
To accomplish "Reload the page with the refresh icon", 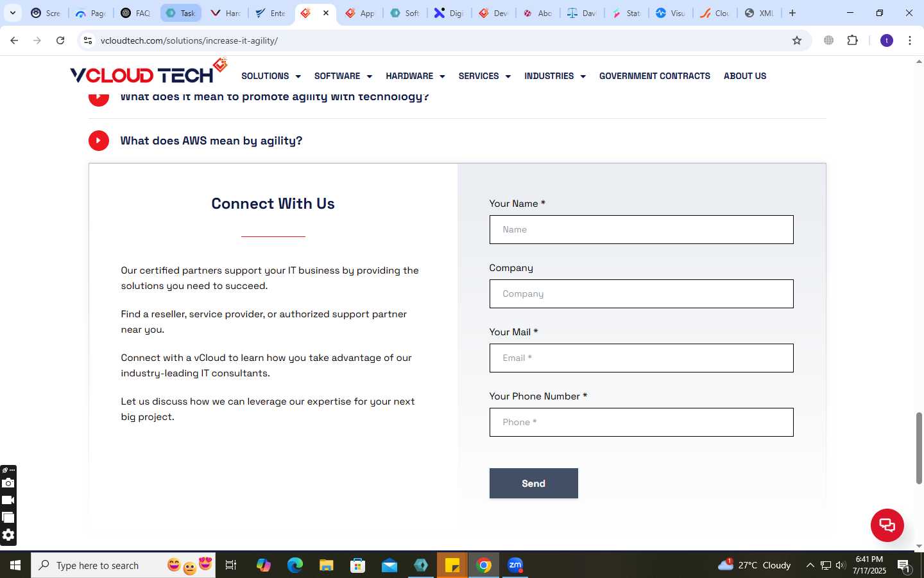I will (x=60, y=40).
